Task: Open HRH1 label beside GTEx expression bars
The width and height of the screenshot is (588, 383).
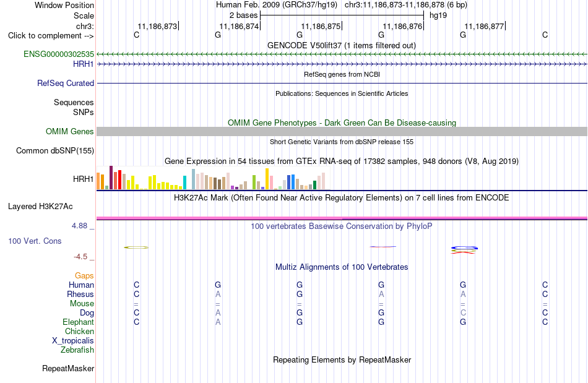Action: coord(84,179)
